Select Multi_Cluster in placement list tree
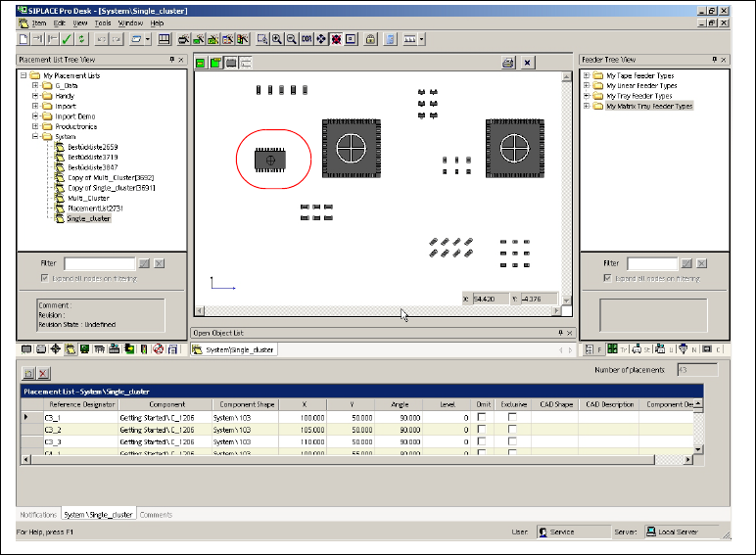Viewport: 756px width, 555px height. 87,198
